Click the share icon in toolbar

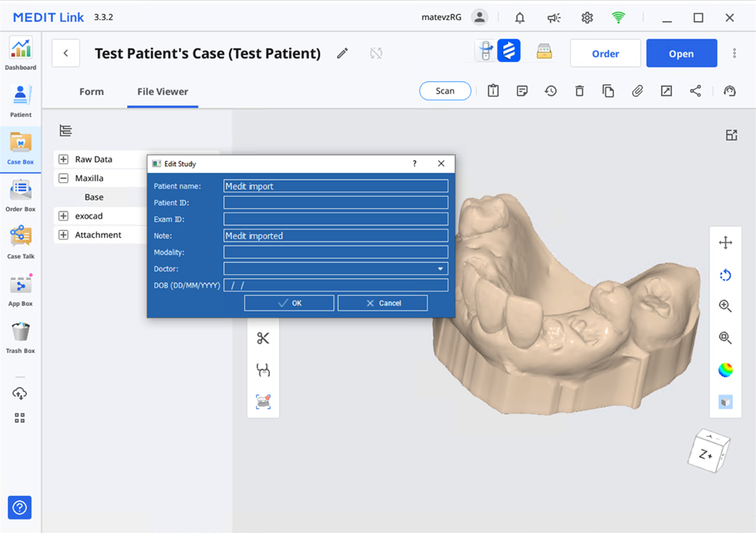pos(695,91)
